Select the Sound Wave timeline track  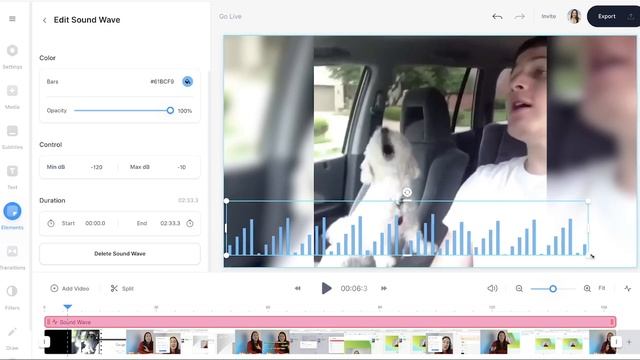(330, 322)
